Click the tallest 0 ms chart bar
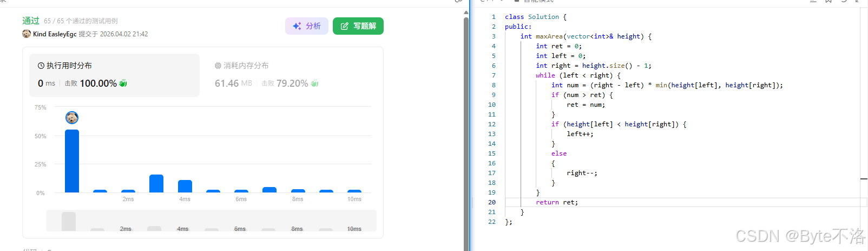868x251 pixels. [x=72, y=161]
